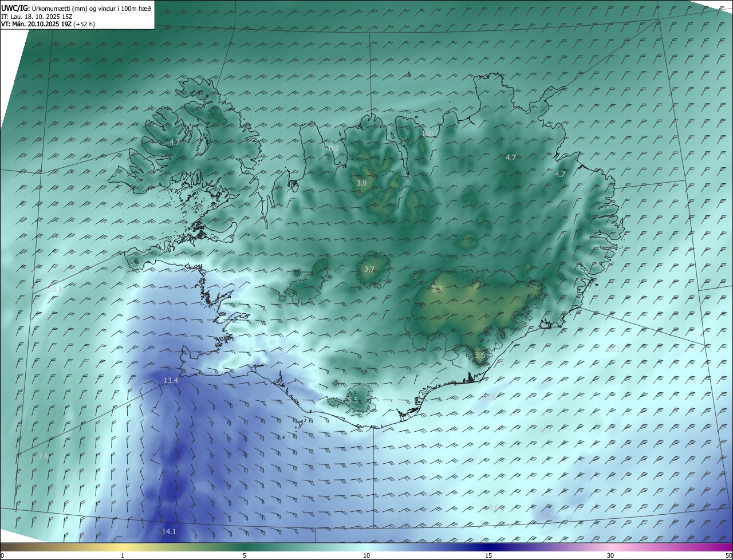Click the 50 tick on the color scale

[x=728, y=555]
